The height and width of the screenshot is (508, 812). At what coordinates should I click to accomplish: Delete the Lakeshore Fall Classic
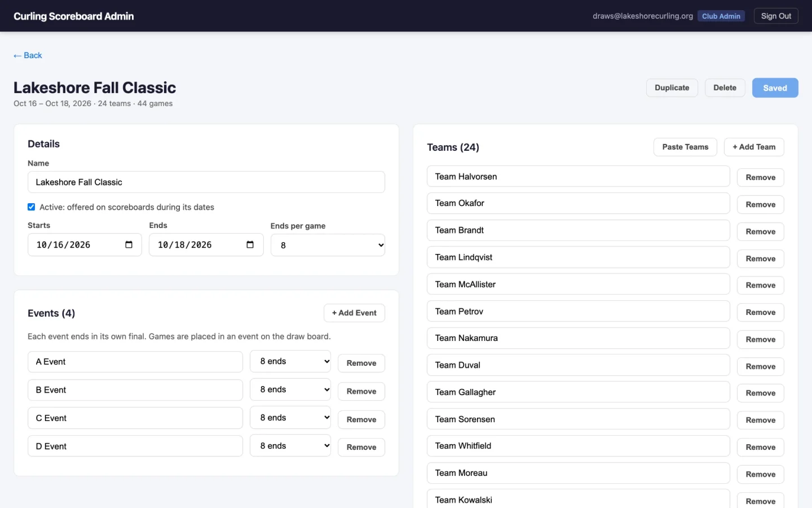(725, 87)
